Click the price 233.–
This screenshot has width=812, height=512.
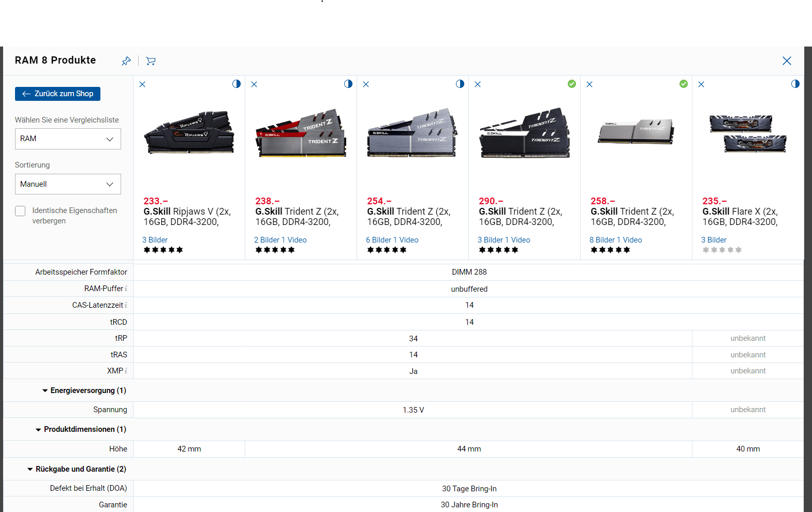[156, 201]
